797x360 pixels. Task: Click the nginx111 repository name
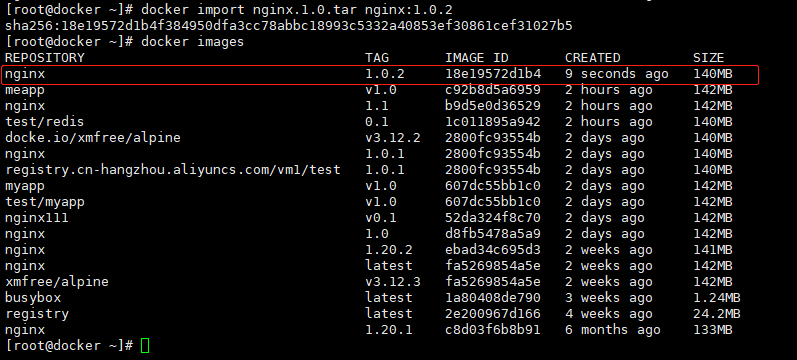click(x=37, y=218)
